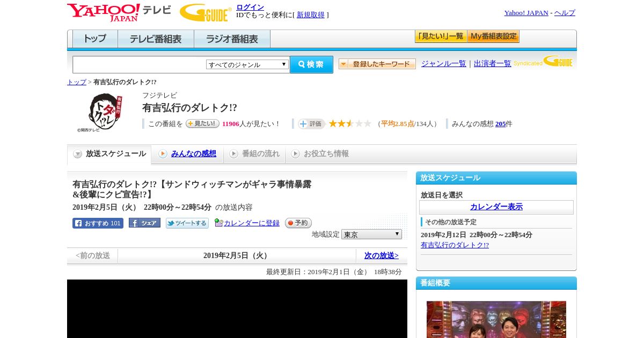Viewport: 644px width, 338px height.
Task: Click the ログイン link
Action: 250,7
